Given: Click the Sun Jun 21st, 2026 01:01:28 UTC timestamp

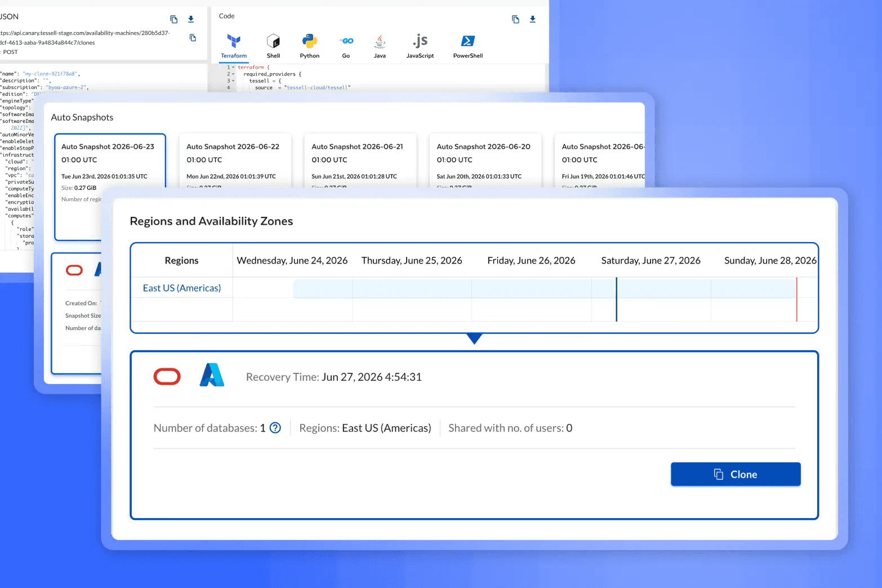Looking at the screenshot, I should 354,176.
